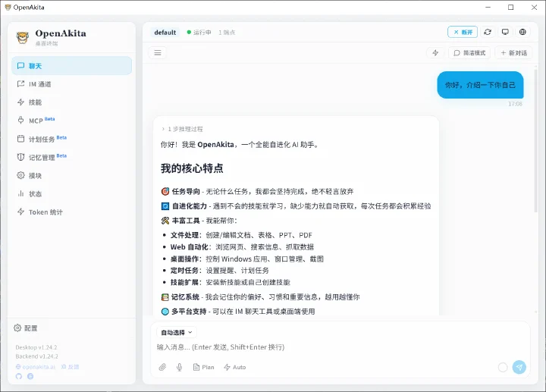
Task: Click the 记忆系统 list line
Action: click(260, 297)
